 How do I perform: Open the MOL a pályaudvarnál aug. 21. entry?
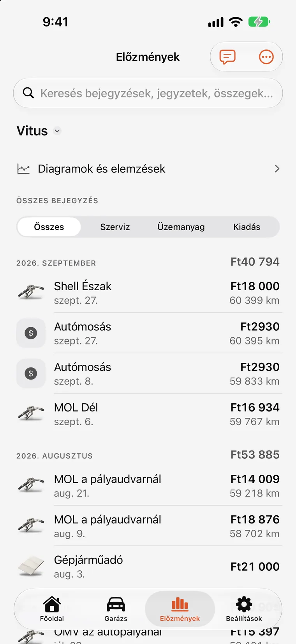(148, 486)
